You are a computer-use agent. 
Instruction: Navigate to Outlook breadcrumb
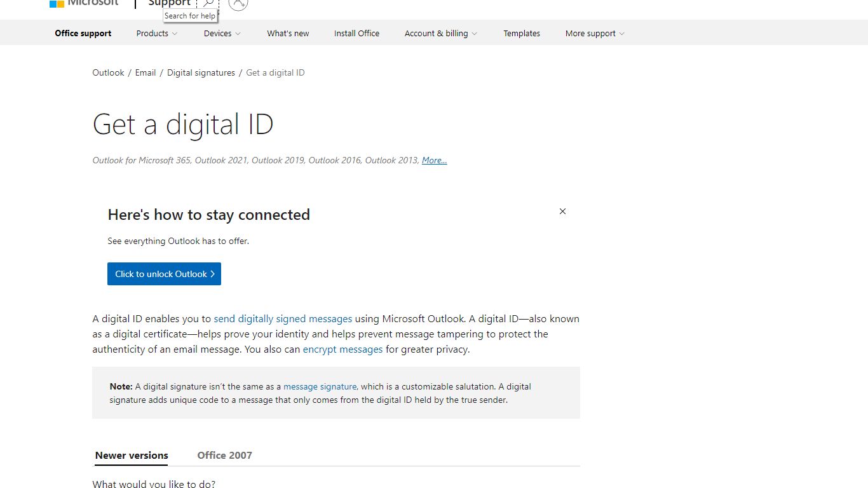pos(108,72)
